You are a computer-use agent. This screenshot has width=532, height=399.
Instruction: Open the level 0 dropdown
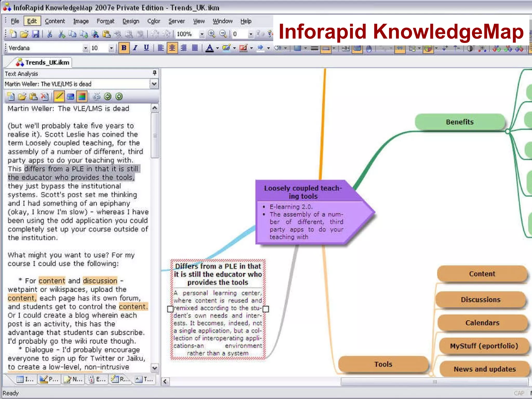click(251, 34)
